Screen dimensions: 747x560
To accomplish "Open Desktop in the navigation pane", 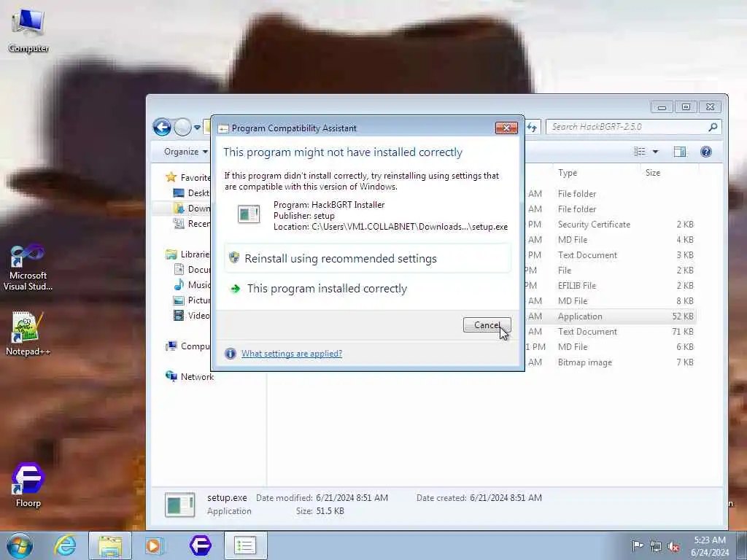I will click(x=192, y=192).
